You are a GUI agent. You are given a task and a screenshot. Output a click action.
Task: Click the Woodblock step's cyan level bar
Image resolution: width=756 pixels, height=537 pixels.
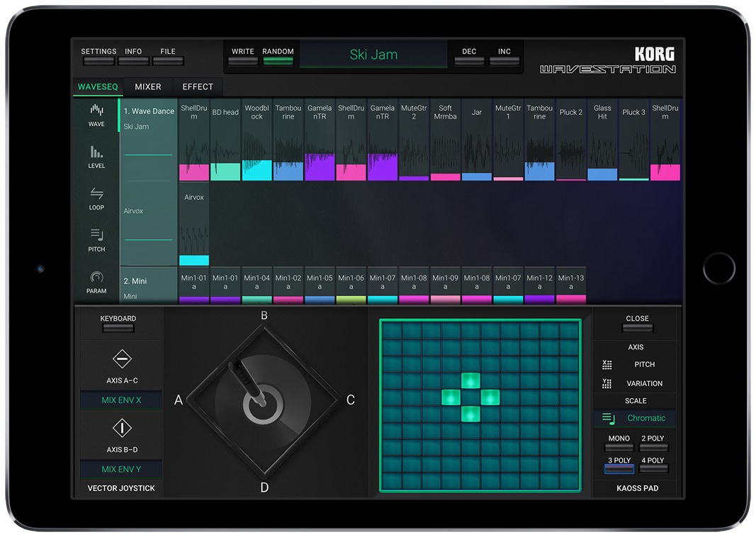point(257,170)
